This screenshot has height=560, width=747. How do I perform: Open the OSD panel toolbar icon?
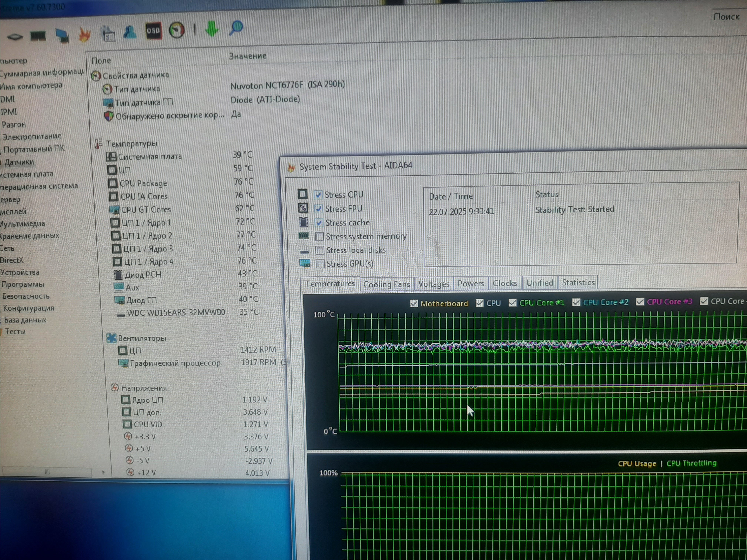pyautogui.click(x=153, y=31)
